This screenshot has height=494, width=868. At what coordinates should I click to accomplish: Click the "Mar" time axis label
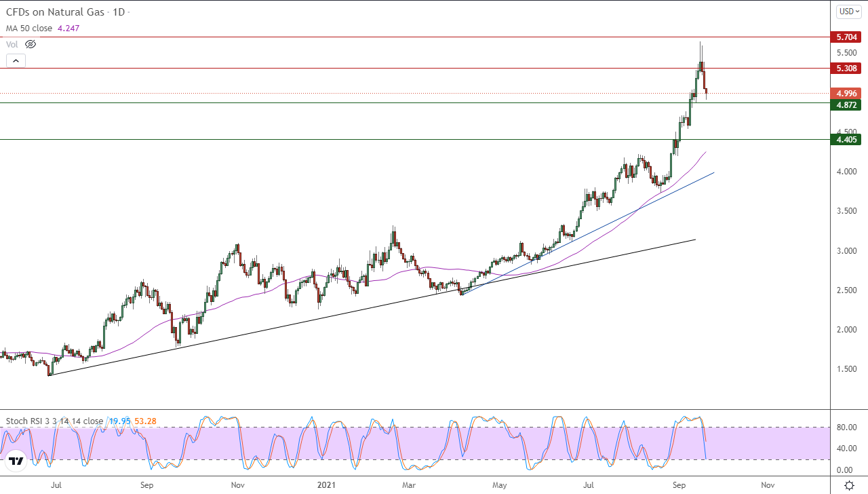point(409,485)
